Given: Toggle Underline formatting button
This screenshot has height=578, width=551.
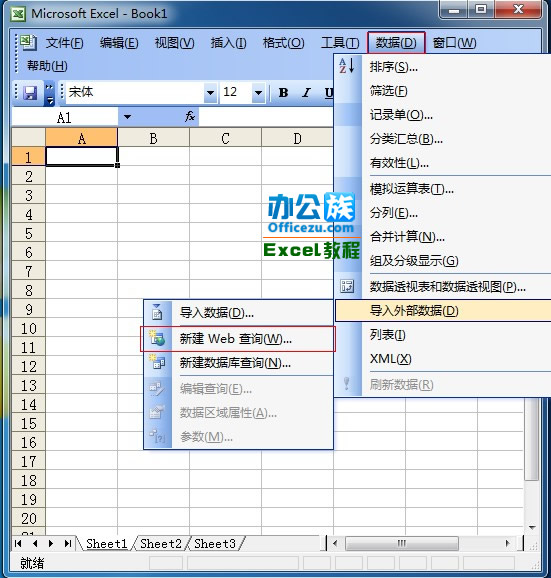Looking at the screenshot, I should (x=328, y=93).
